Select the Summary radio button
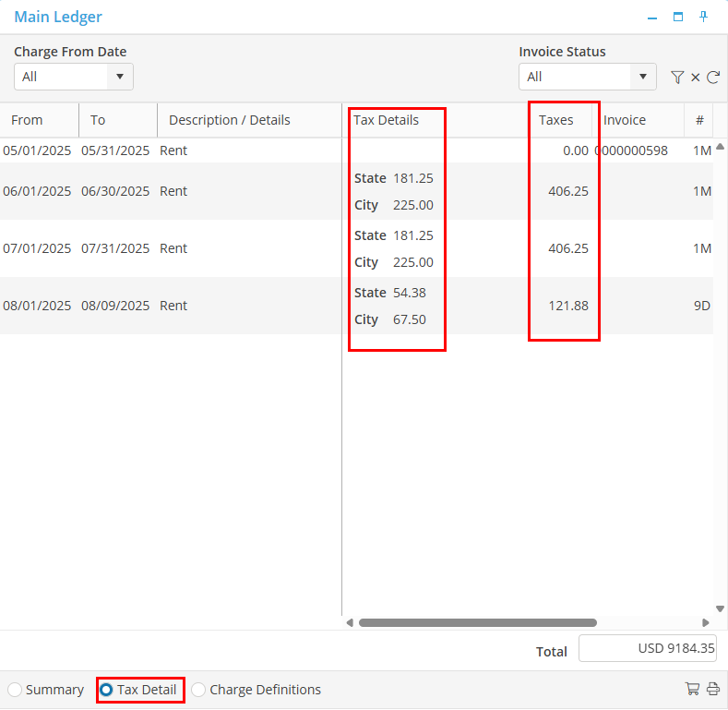Image resolution: width=728 pixels, height=710 pixels. click(x=16, y=690)
